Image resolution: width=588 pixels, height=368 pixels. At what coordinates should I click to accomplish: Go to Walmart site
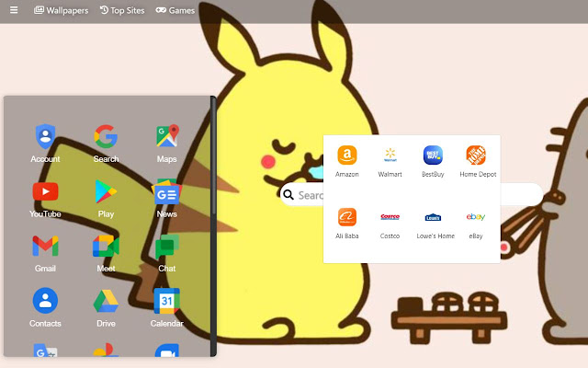point(390,162)
